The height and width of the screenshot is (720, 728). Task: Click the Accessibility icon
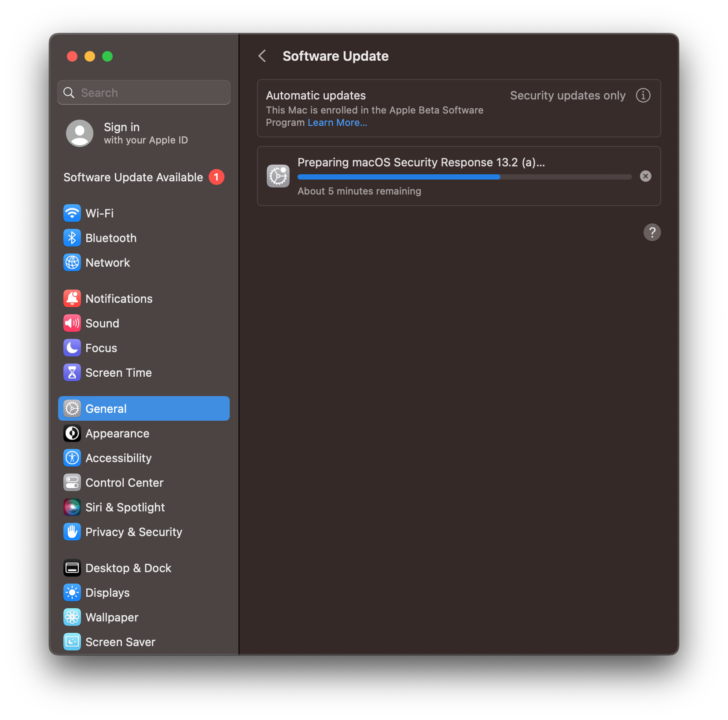click(x=72, y=458)
